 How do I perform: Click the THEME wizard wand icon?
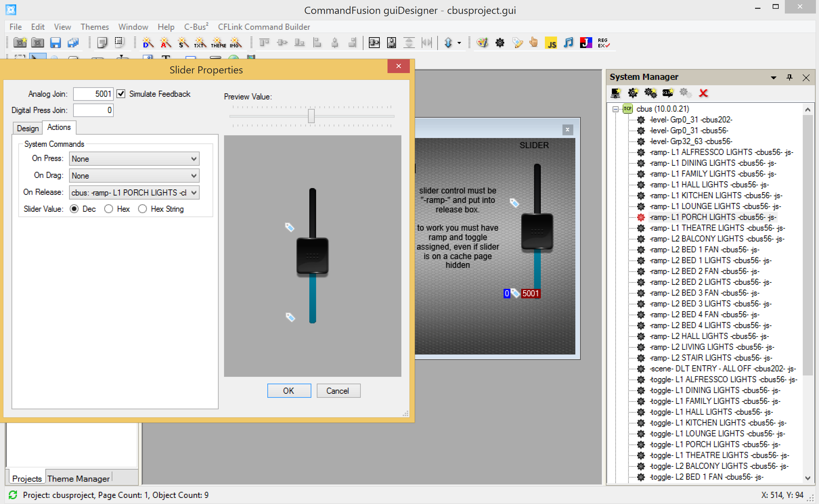218,43
